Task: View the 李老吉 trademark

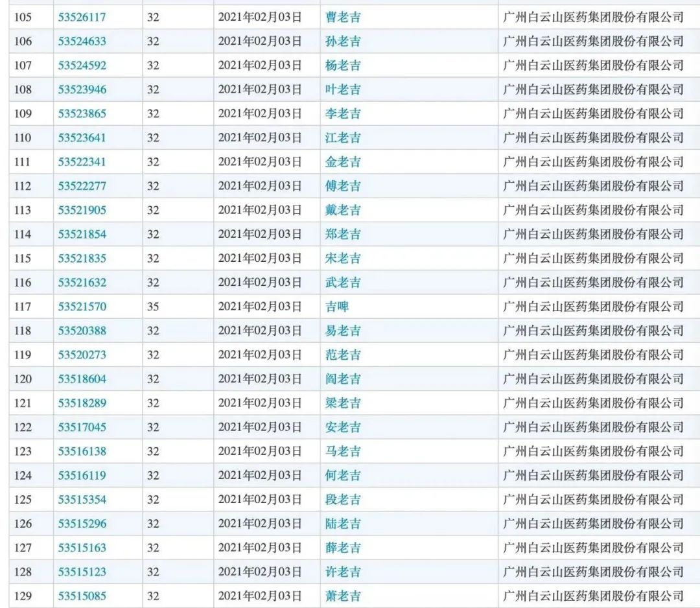Action: click(343, 114)
